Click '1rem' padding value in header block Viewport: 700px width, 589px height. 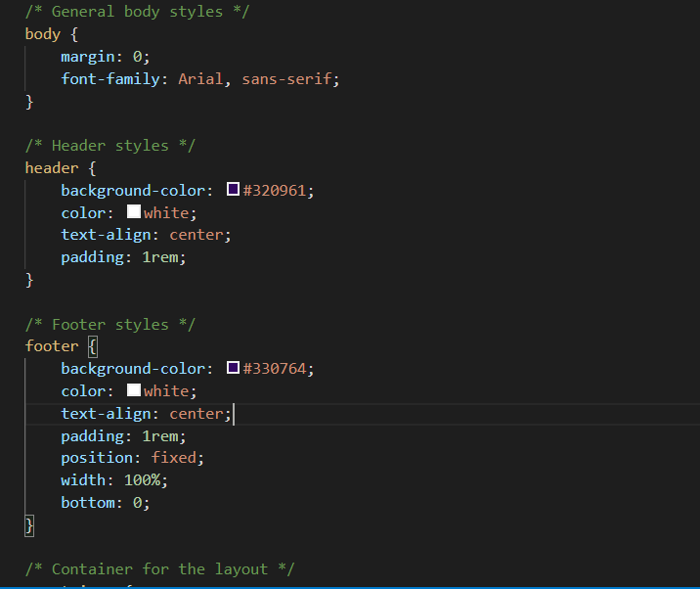tap(159, 257)
